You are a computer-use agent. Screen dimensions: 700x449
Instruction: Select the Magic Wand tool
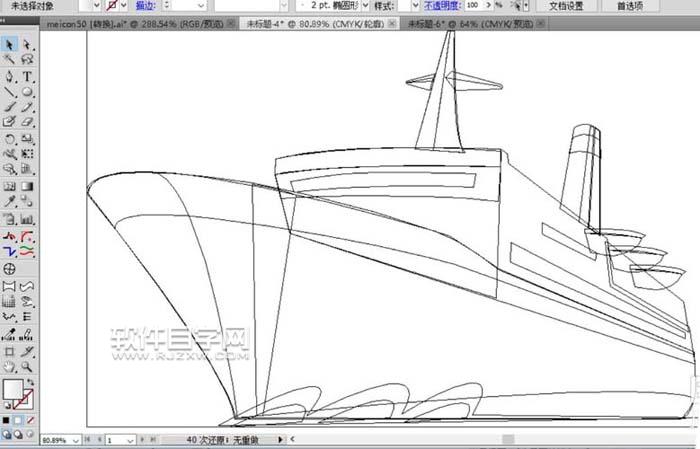[10, 60]
